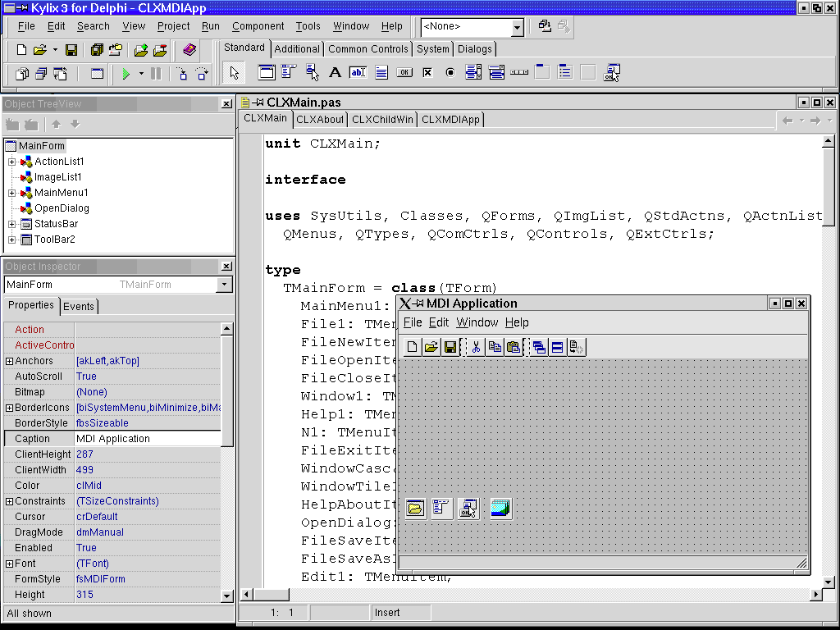The height and width of the screenshot is (630, 840).
Task: Expand the Anchors property
Action: [9, 361]
